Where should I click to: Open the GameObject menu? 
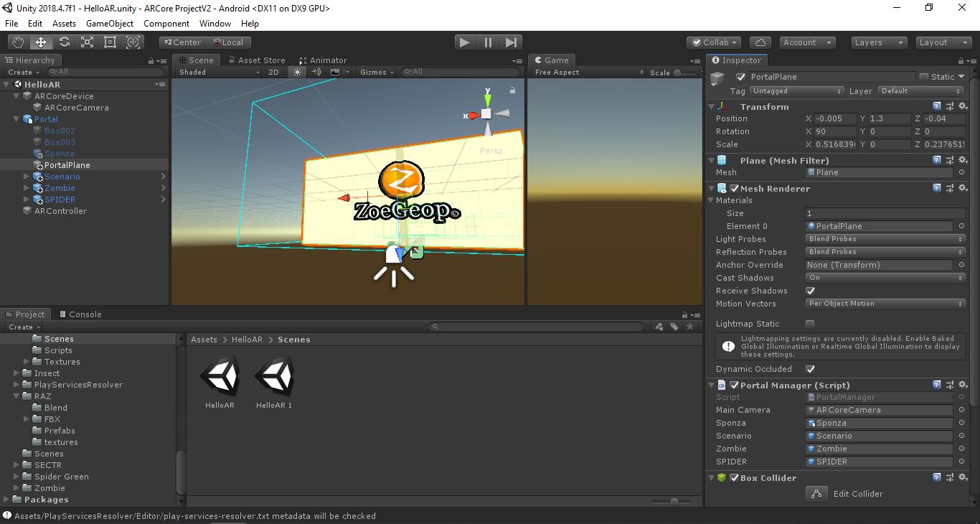(110, 24)
